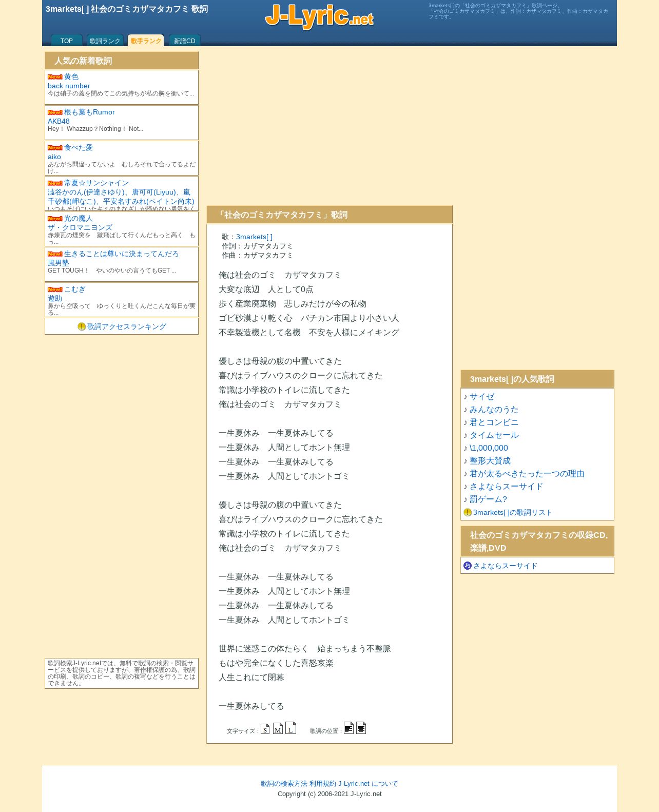Open the TOP tab
The image size is (659, 812).
[67, 41]
